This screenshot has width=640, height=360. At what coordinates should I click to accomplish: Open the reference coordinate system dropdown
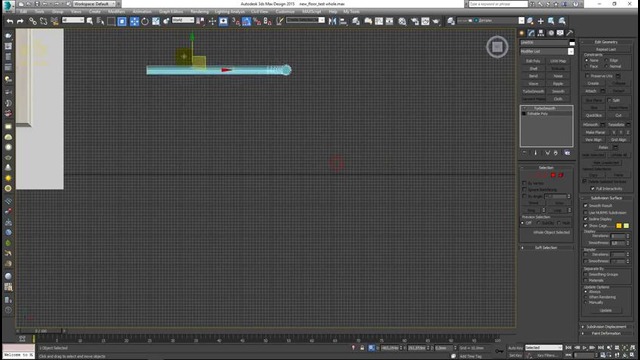[x=182, y=20]
